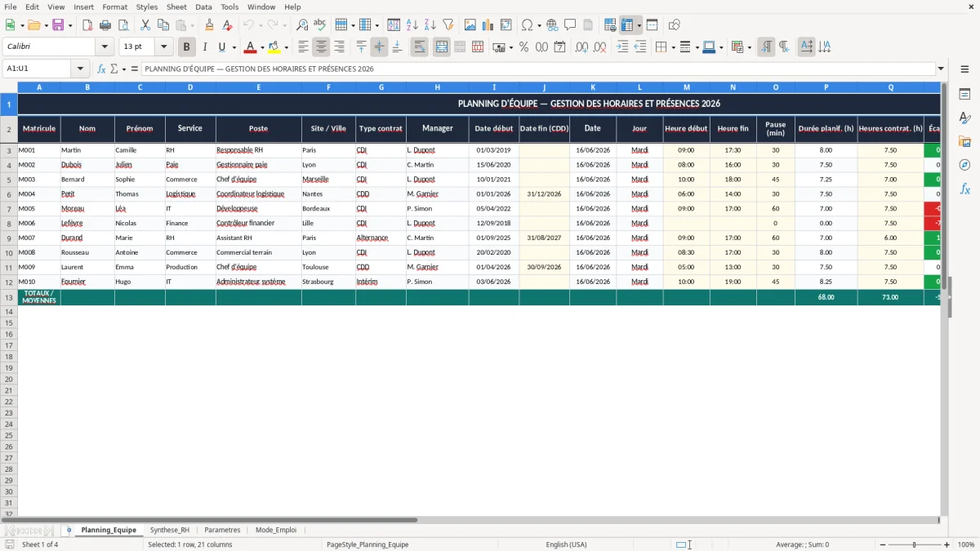
Task: Open Find & Replace
Action: click(302, 25)
